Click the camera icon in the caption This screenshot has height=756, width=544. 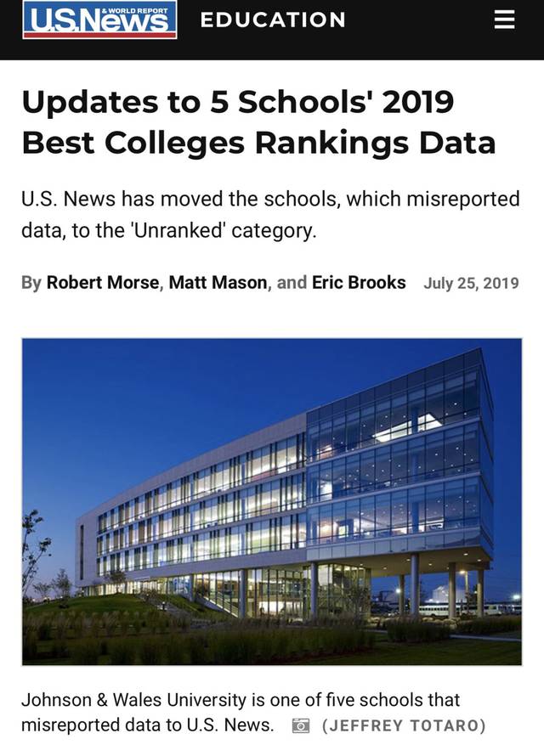click(300, 725)
